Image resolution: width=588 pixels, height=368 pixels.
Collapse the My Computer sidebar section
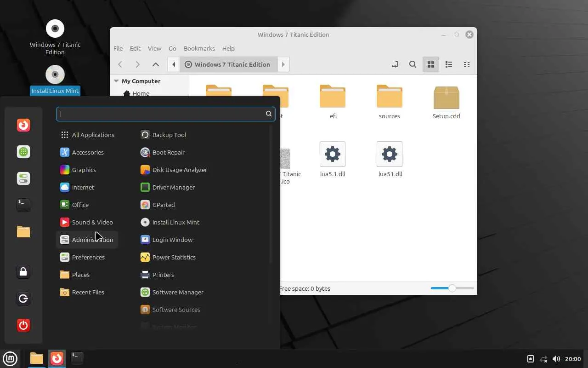[117, 81]
